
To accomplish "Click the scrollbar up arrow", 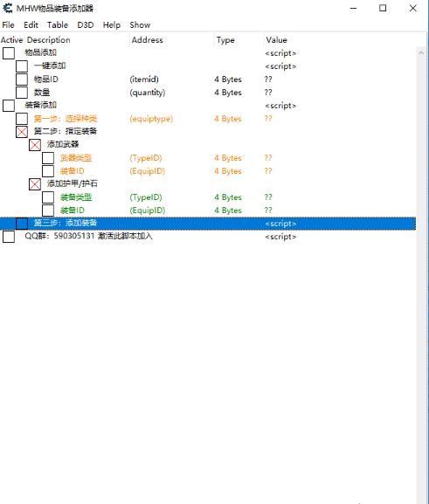I will click(421, 52).
